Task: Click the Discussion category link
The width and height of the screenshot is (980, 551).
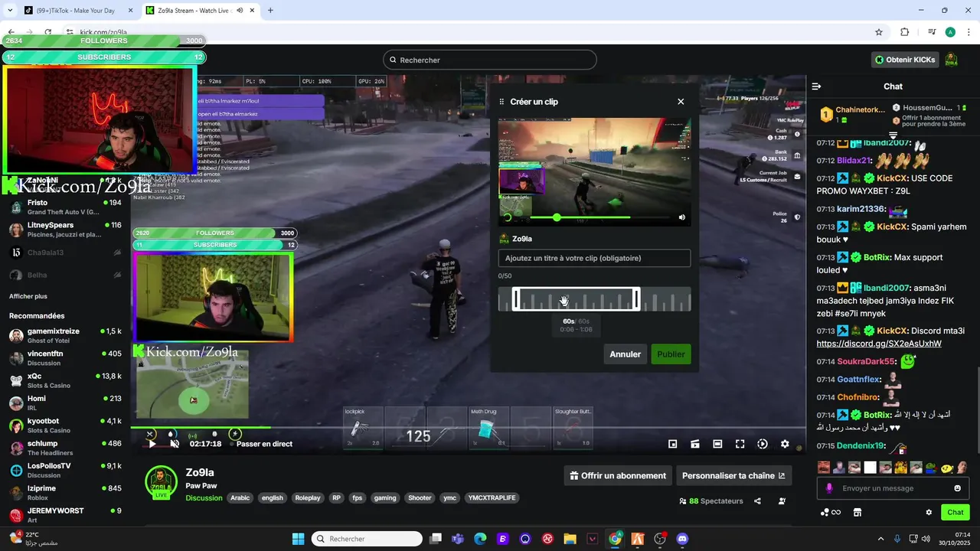Action: click(204, 497)
